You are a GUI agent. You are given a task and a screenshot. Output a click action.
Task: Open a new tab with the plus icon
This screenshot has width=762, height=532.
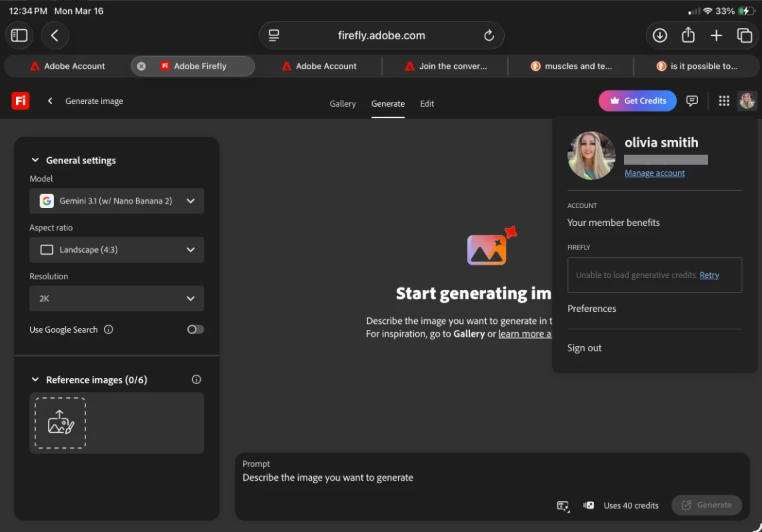716,35
